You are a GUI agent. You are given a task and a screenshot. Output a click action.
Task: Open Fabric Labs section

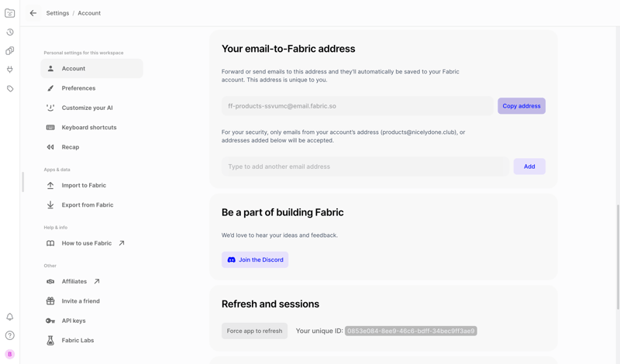coord(77,340)
